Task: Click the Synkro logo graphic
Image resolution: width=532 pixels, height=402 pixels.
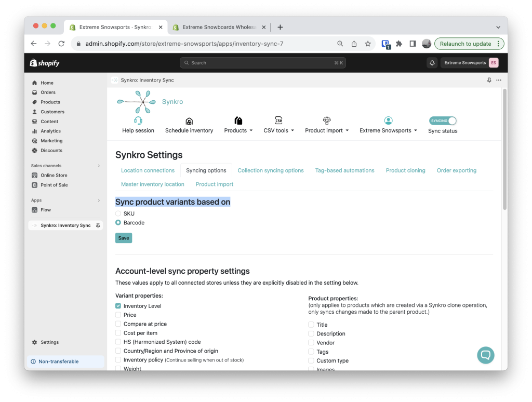Action: [137, 102]
